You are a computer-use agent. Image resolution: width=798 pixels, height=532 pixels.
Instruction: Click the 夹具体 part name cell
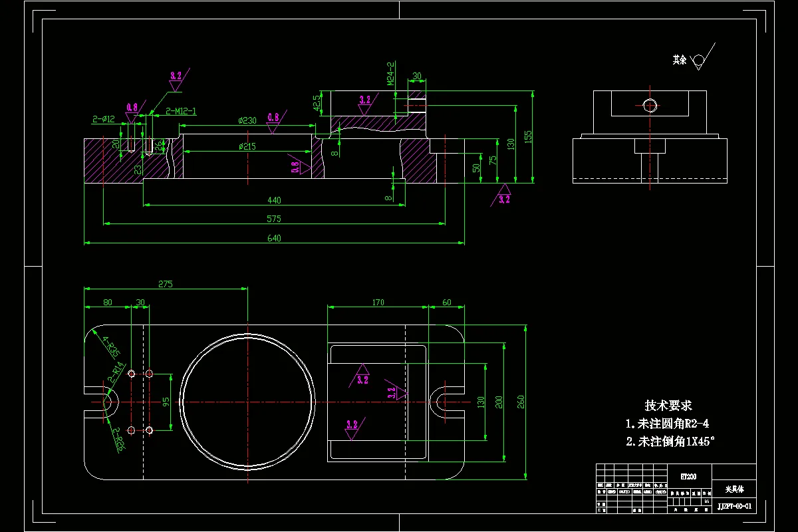point(734,489)
